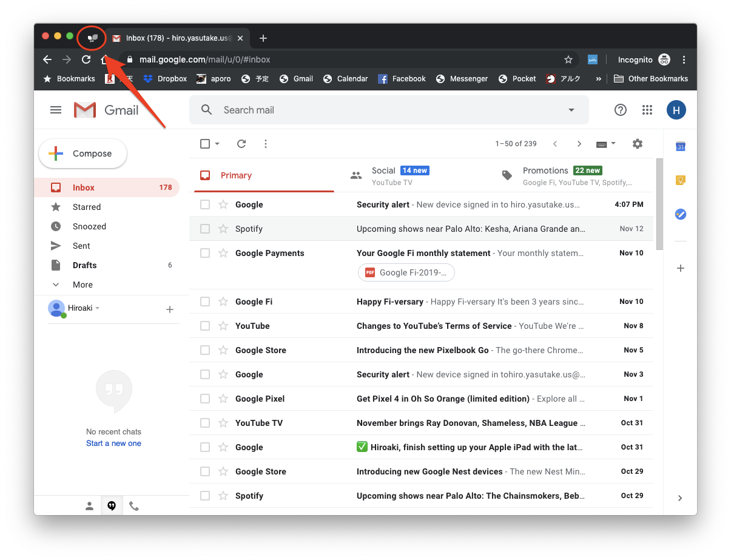731x560 pixels.
Task: Open Google Tasks side panel icon
Action: [681, 214]
